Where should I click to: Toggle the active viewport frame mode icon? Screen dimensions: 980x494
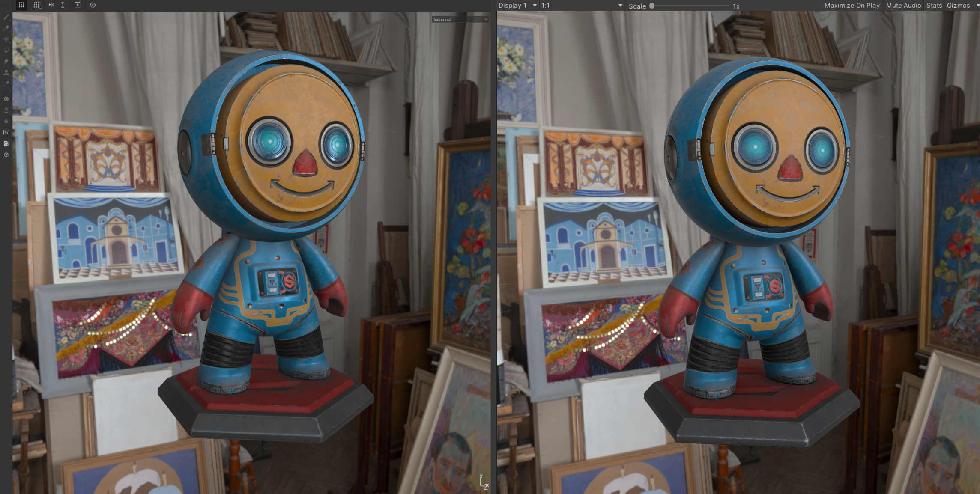point(21,5)
